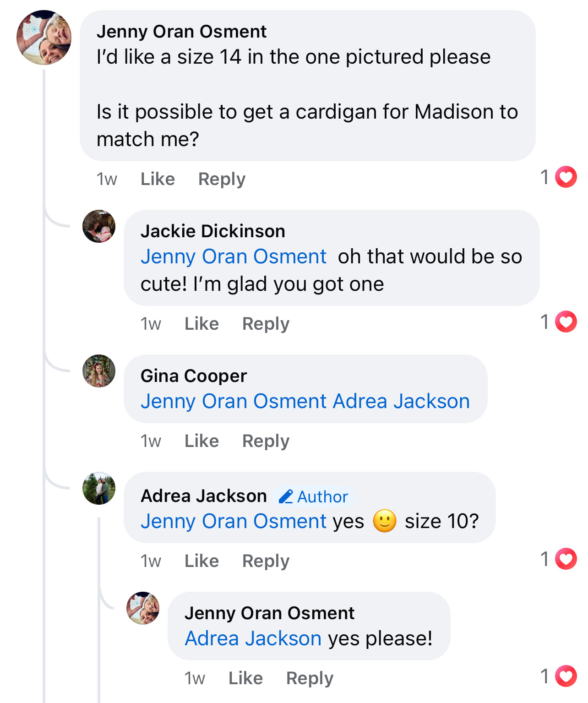
Task: Reply to Gina Cooper's comment
Action: [266, 441]
